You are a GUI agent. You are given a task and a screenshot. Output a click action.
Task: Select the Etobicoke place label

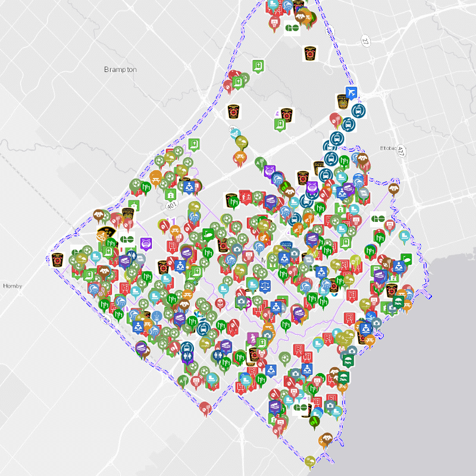click(391, 148)
